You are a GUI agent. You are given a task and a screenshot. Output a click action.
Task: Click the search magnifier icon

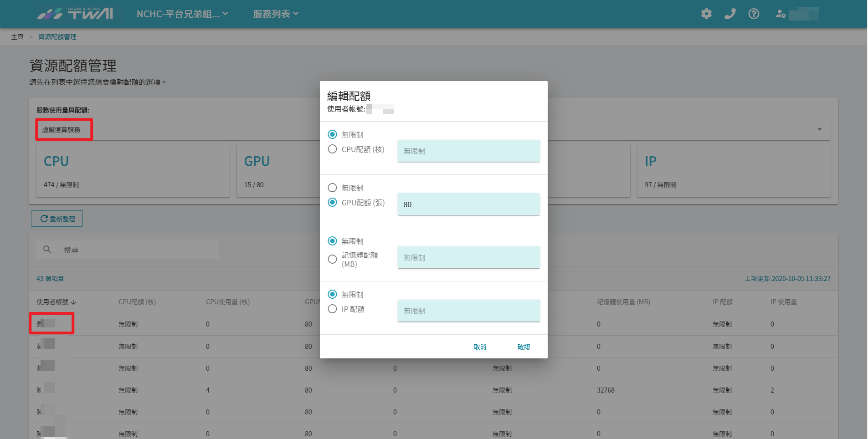[x=47, y=250]
